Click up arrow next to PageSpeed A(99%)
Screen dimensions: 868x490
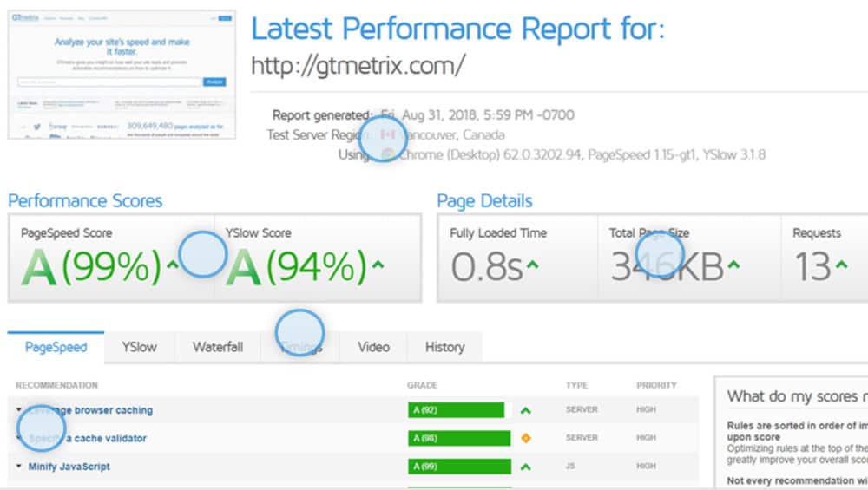(173, 265)
